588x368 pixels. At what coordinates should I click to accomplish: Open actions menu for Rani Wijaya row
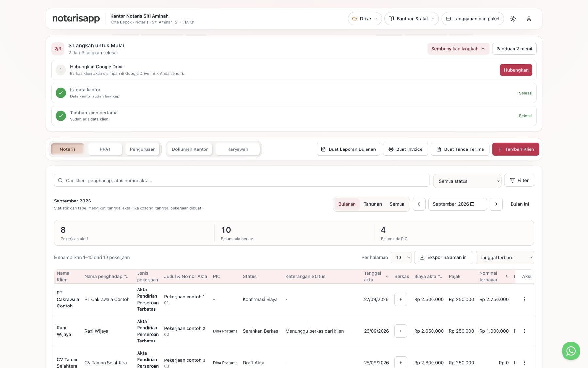(524, 331)
